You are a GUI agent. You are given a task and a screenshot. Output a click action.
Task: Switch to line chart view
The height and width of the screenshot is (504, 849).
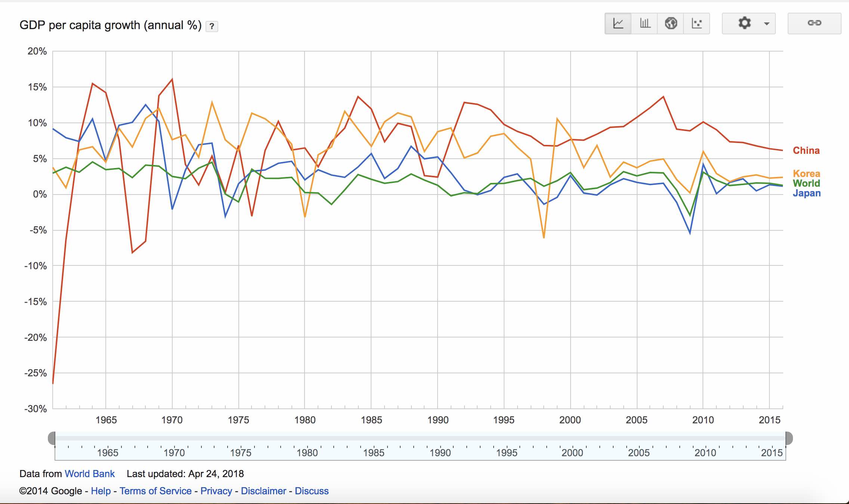tap(618, 24)
